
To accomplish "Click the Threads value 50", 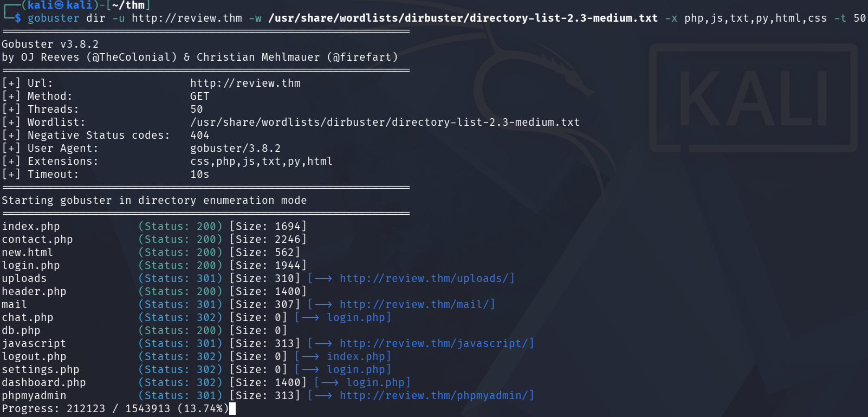I will tap(197, 109).
